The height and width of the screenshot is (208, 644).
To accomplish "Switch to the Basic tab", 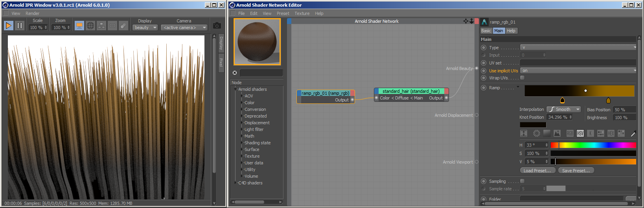I will (486, 31).
